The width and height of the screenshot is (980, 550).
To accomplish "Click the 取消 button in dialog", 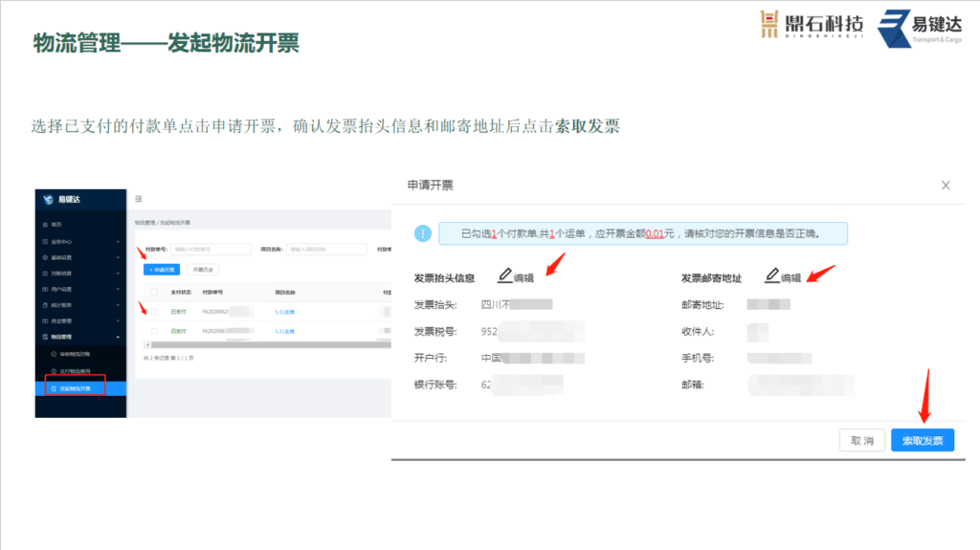I will 862,441.
